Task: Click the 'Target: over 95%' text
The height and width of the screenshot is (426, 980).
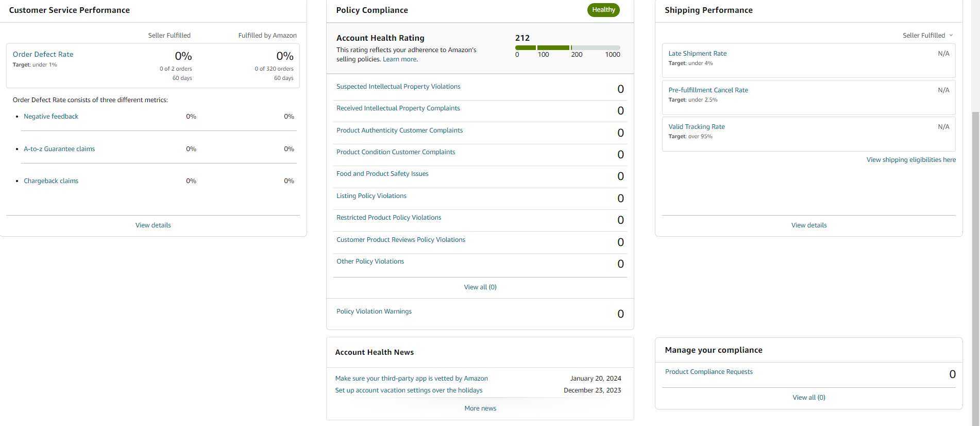Action: click(x=690, y=137)
